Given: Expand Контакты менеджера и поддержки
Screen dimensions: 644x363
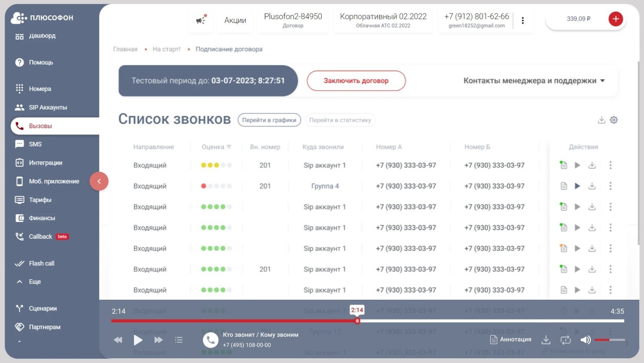Looking at the screenshot, I should [x=533, y=81].
